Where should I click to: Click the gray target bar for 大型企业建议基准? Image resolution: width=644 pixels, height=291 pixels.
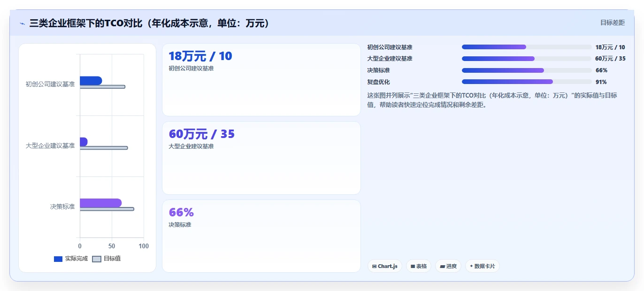(104, 148)
